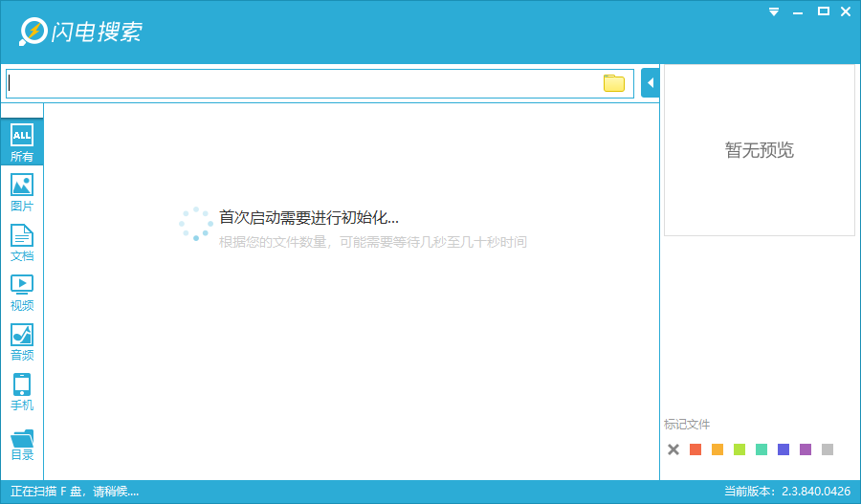Collapse the preview panel with arrow button

651,83
